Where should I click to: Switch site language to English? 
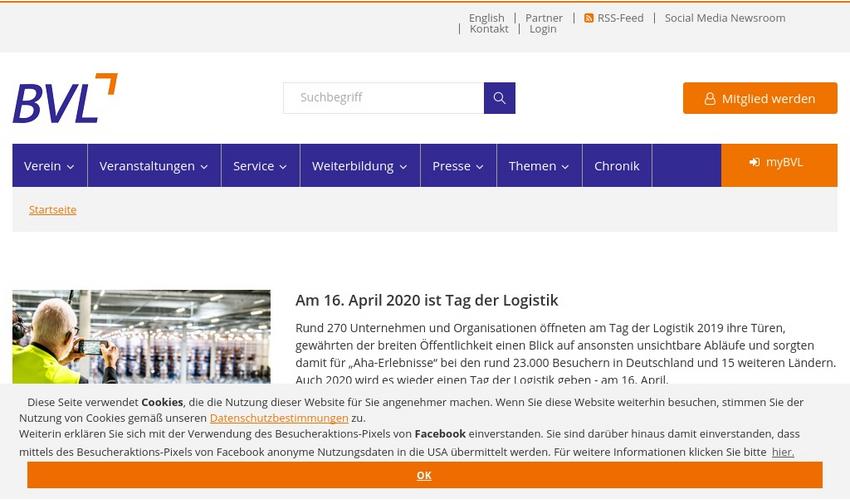(x=486, y=18)
